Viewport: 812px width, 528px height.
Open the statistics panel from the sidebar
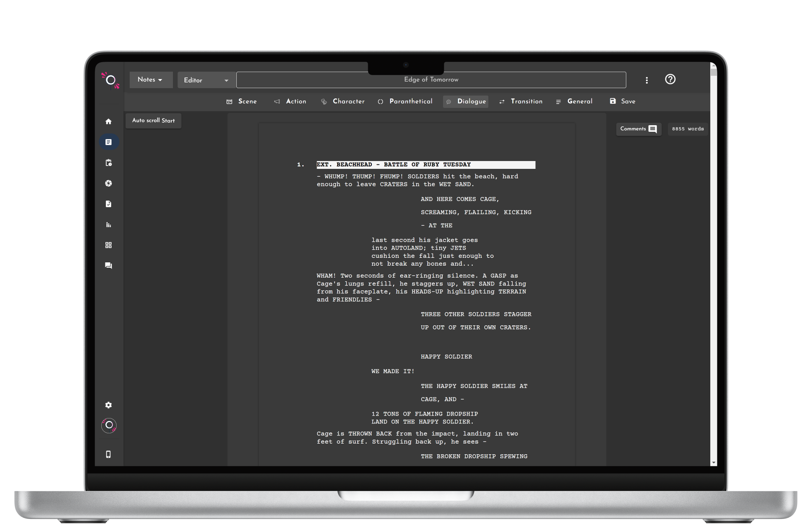point(109,224)
